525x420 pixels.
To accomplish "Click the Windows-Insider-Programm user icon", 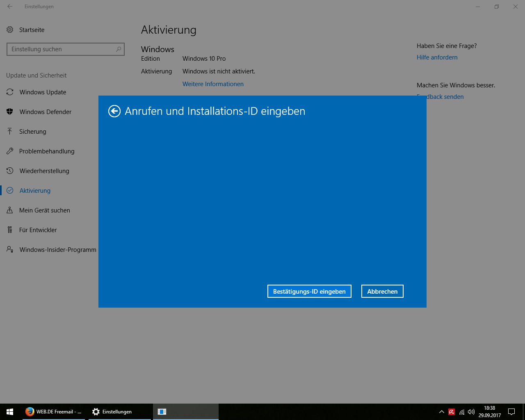I will 10,249.
